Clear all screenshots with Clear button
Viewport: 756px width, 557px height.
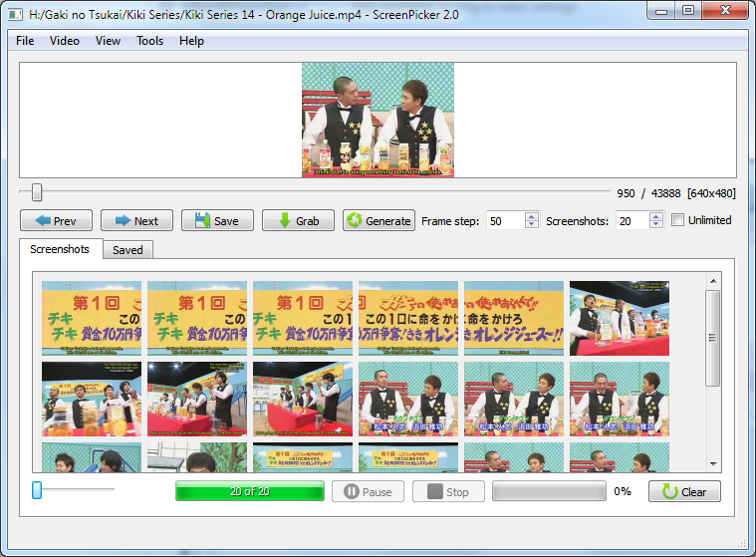point(684,491)
